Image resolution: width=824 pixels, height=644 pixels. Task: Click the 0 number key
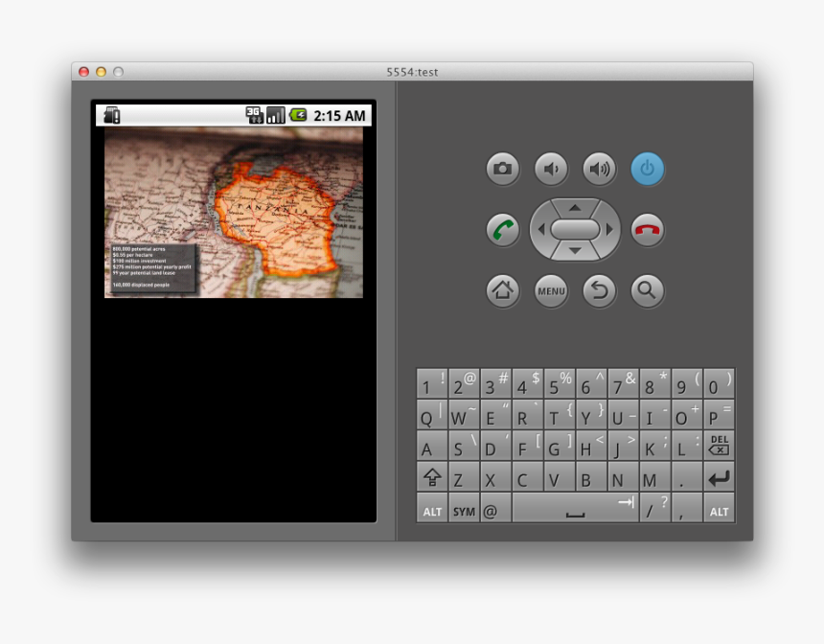coord(719,383)
